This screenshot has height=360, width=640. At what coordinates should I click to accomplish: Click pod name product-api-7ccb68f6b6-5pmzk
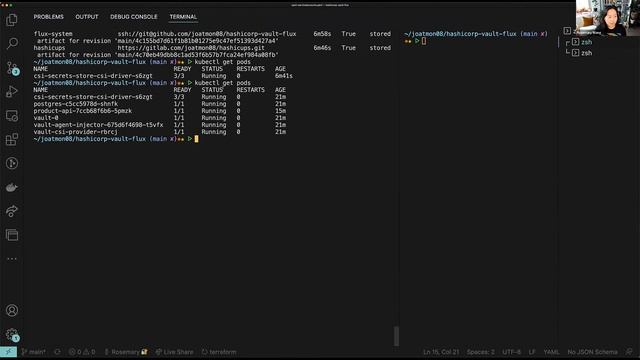click(x=82, y=111)
